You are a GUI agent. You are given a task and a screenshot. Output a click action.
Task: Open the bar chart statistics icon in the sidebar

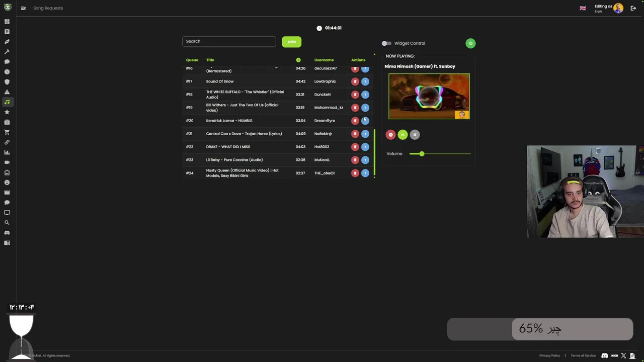click(x=7, y=152)
